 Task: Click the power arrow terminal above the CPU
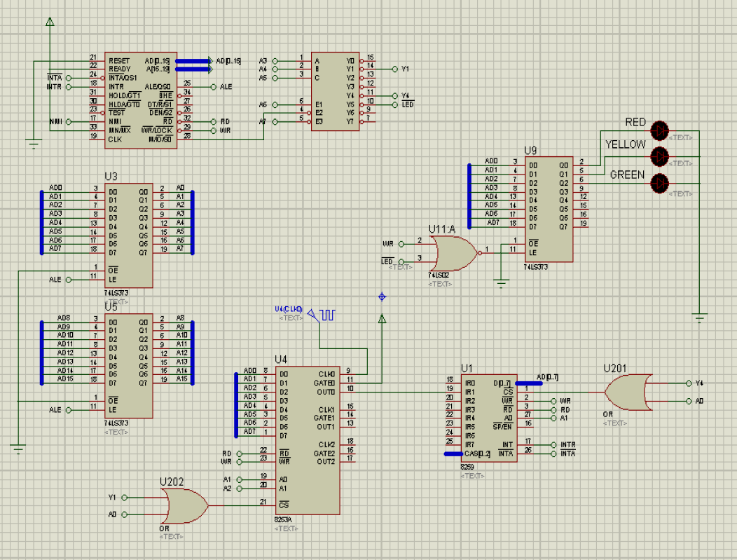click(x=50, y=22)
